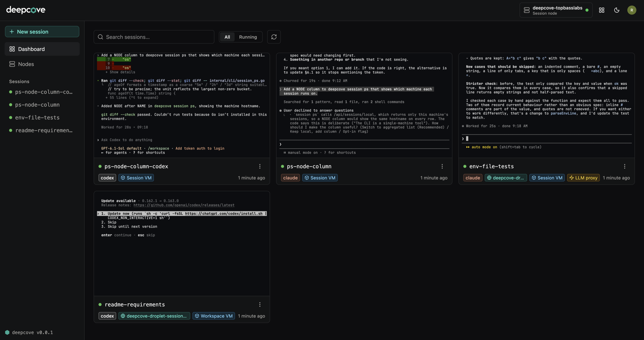
Task: Click the Dashboard grid icon in sidebar
Action: tap(12, 49)
